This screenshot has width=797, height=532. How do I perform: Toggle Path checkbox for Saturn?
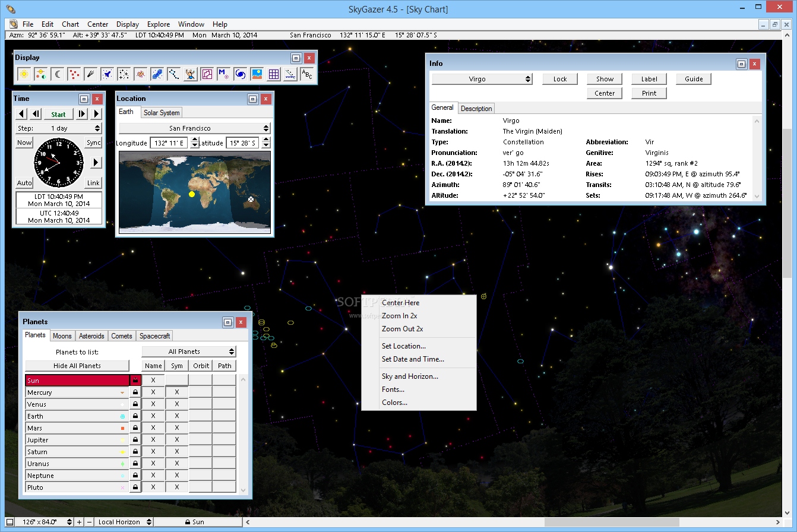click(224, 451)
